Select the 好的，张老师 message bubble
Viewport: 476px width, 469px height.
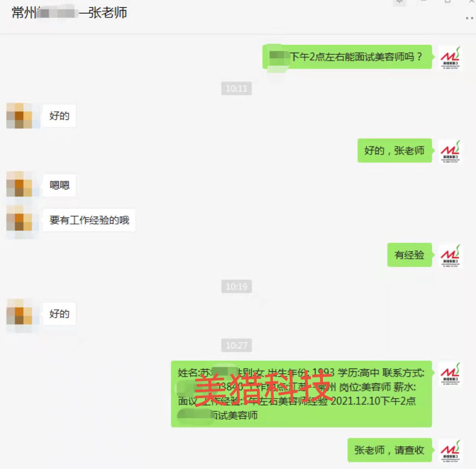point(395,150)
